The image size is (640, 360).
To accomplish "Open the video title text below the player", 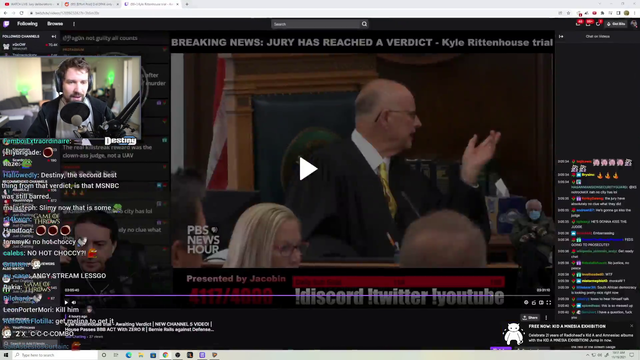I will pos(139,327).
